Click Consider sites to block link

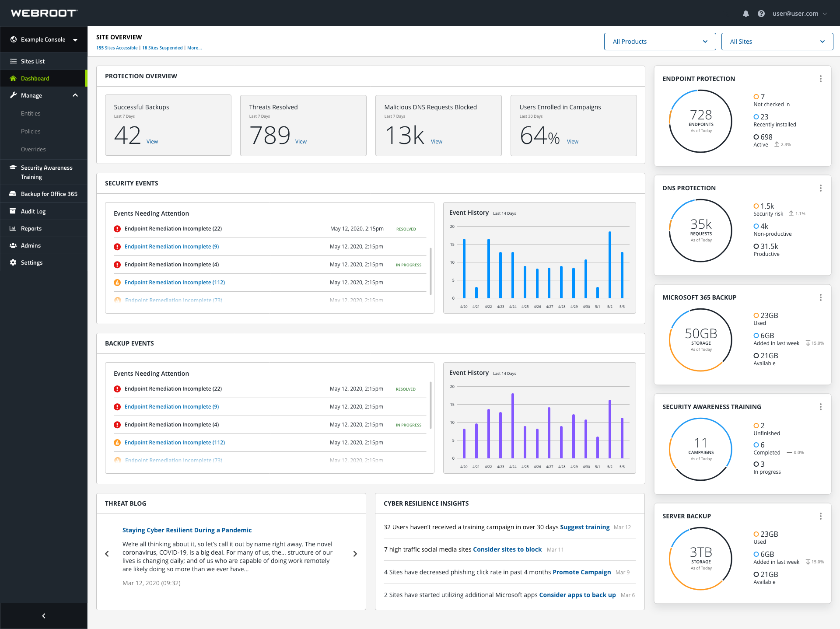(507, 549)
